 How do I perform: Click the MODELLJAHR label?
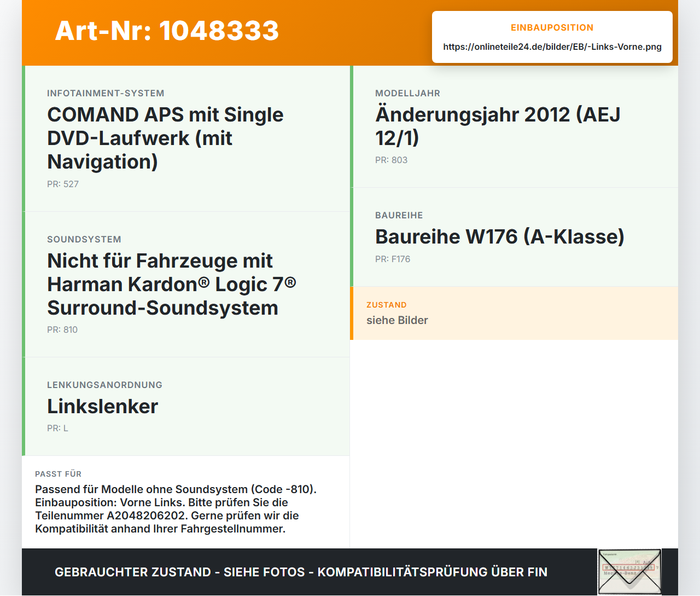(x=407, y=93)
